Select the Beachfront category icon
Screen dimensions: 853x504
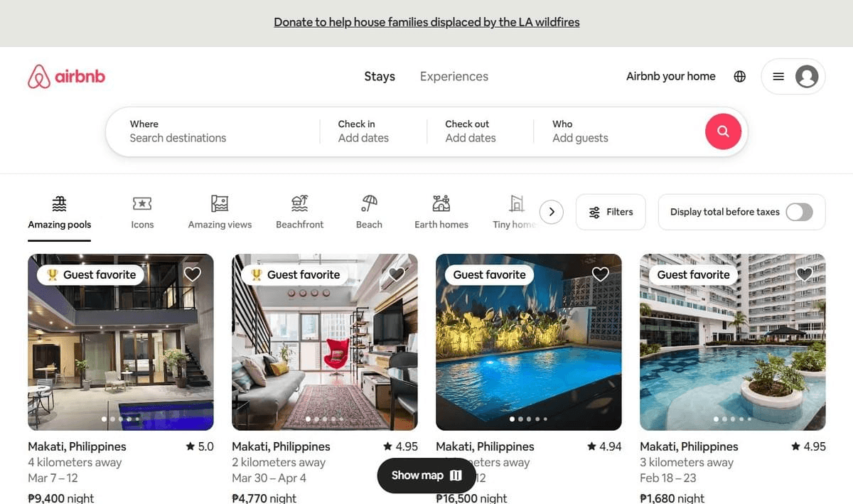(299, 210)
